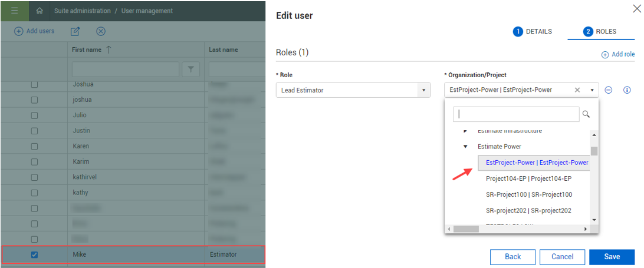
Task: Go to home via house icon
Action: (40, 11)
